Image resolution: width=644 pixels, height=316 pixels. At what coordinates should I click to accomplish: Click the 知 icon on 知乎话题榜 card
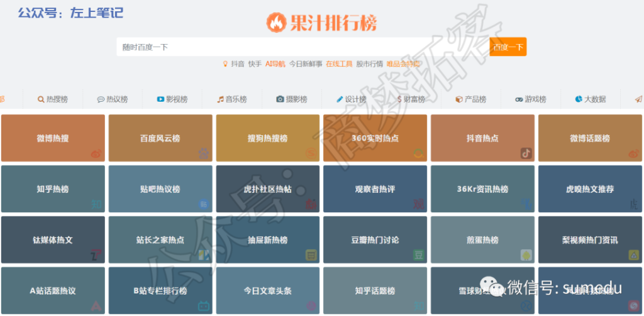(419, 306)
